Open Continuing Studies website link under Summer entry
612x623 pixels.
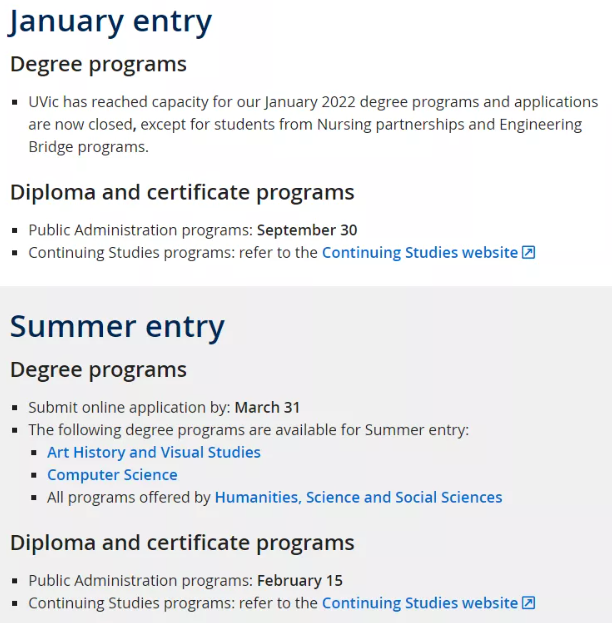click(x=420, y=603)
